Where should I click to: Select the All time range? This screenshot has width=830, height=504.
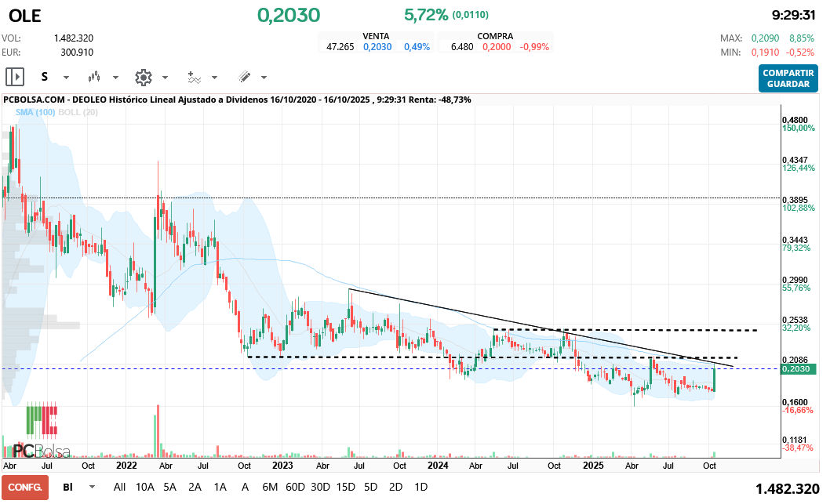[x=119, y=487]
